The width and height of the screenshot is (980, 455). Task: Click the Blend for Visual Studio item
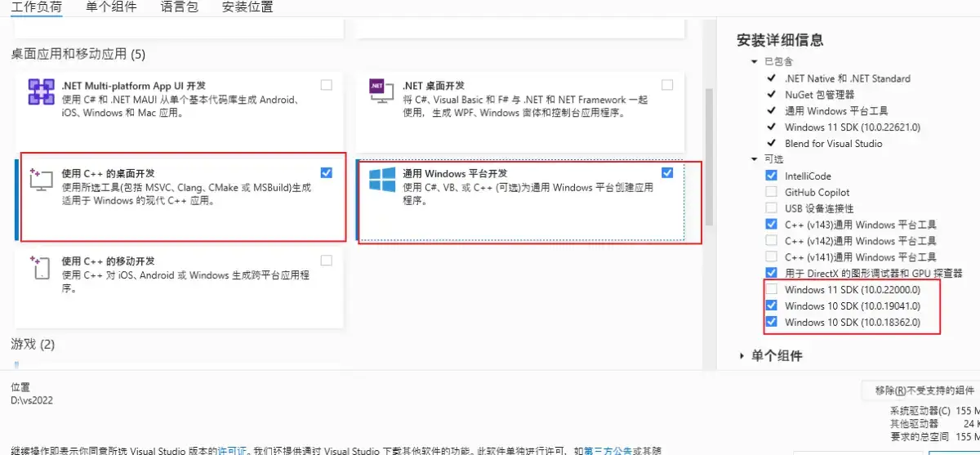pos(834,144)
